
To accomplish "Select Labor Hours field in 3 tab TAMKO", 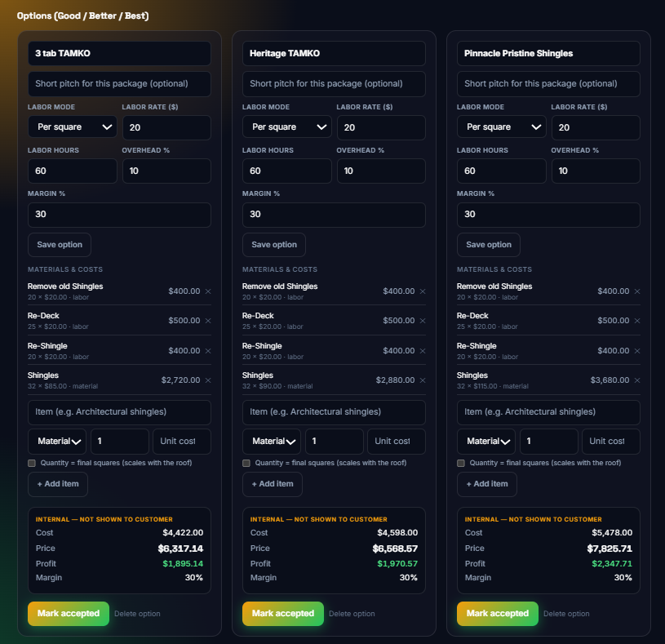I will point(73,171).
